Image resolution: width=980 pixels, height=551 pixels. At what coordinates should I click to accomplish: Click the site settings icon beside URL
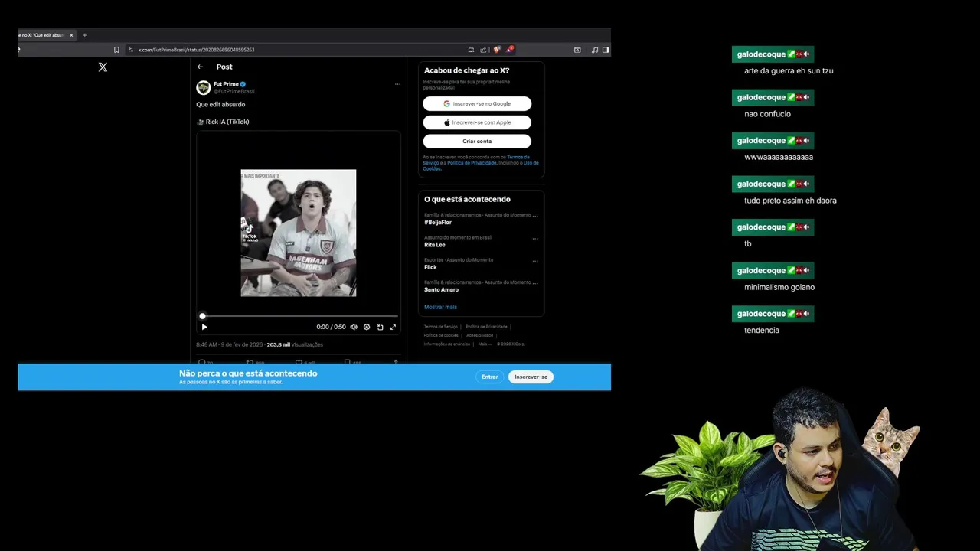pyautogui.click(x=131, y=50)
